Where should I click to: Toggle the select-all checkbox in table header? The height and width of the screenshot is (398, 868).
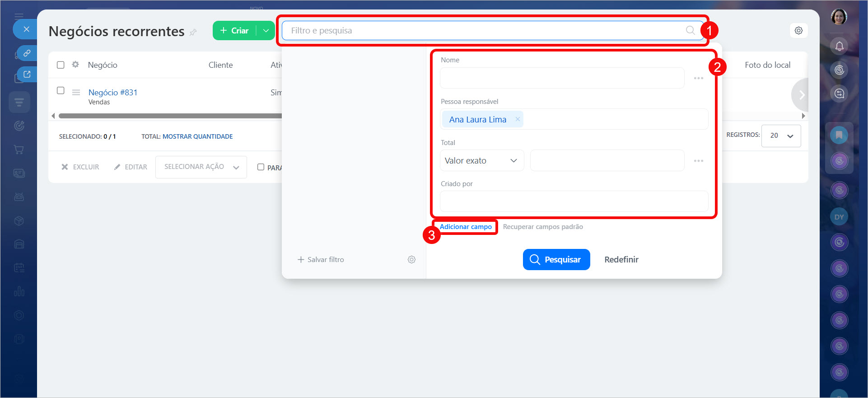(x=61, y=65)
